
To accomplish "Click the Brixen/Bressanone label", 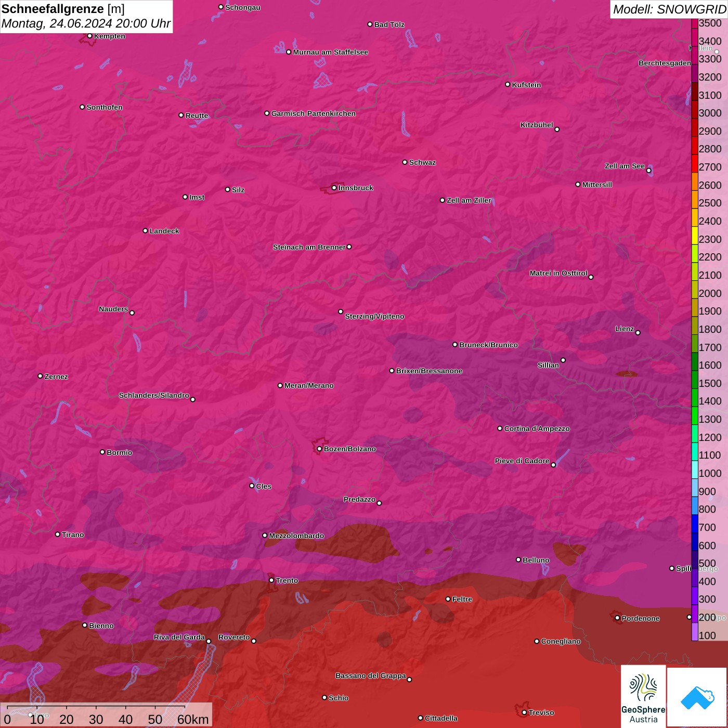I will 429,371.
